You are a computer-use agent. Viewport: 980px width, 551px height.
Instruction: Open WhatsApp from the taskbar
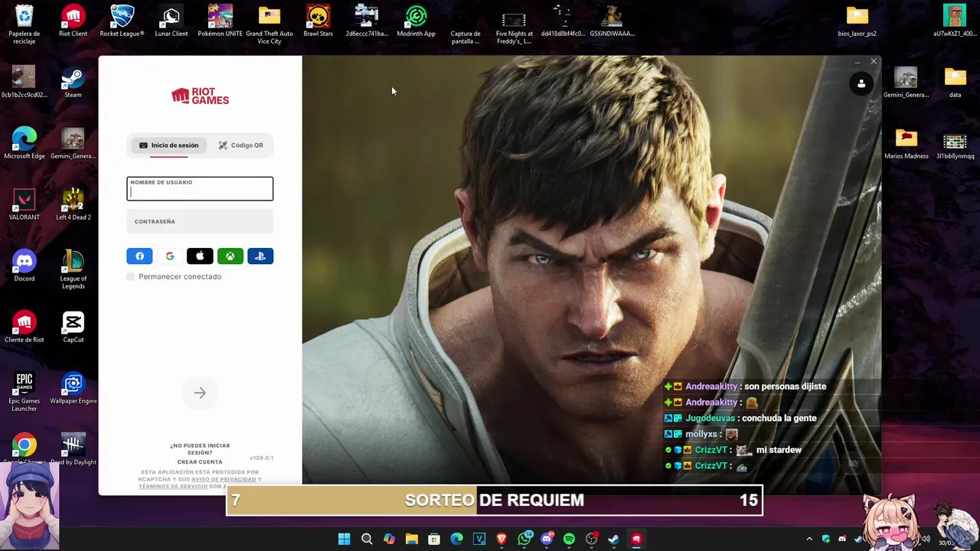(x=524, y=540)
